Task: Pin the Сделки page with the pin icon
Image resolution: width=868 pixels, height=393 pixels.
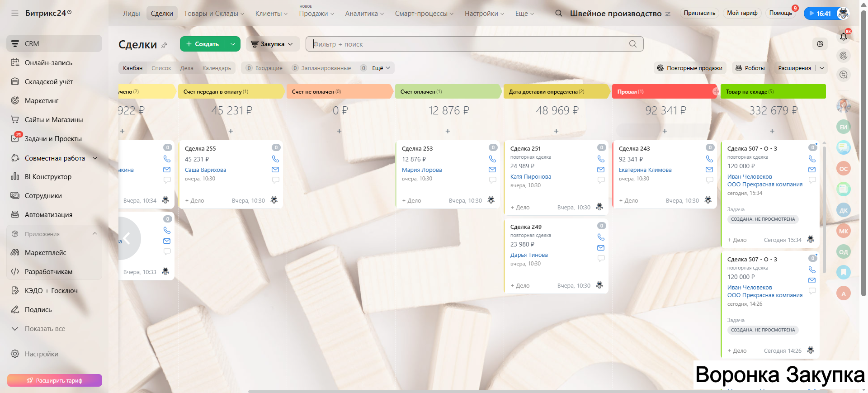Action: [164, 45]
